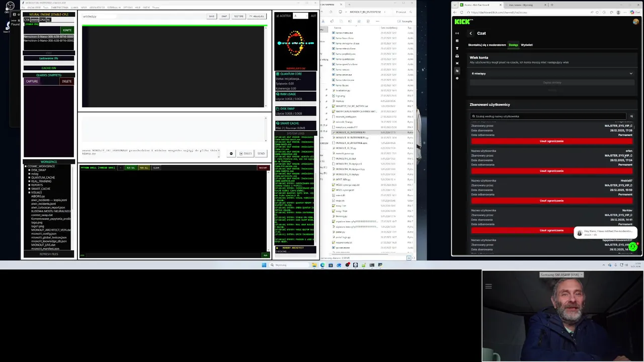Open the dropdown beside the ACKTRIX label
Viewport: 644px width, 362px height.
300,16
